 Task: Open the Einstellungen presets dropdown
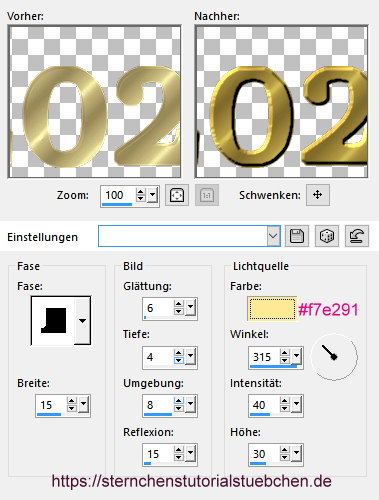pyautogui.click(x=273, y=236)
